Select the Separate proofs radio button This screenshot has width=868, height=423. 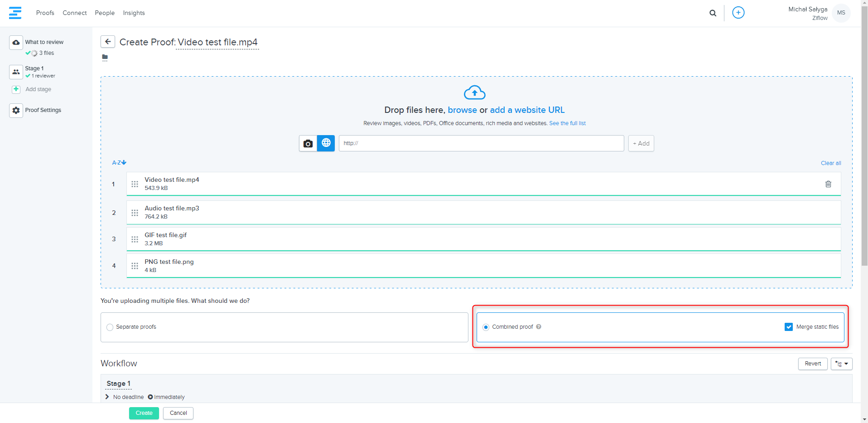tap(110, 327)
